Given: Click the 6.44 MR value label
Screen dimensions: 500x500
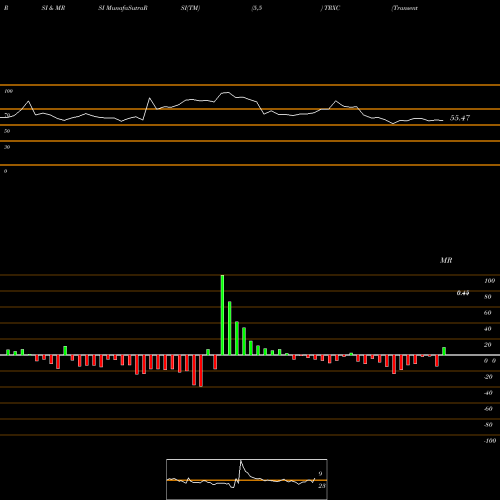Looking at the screenshot, I should tap(463, 293).
